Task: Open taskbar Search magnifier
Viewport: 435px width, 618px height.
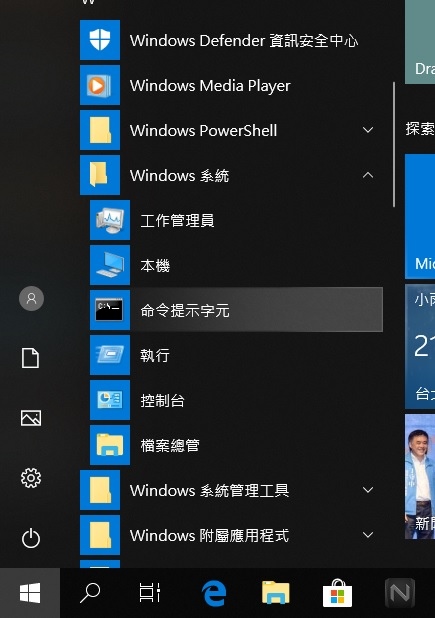Action: [x=90, y=593]
